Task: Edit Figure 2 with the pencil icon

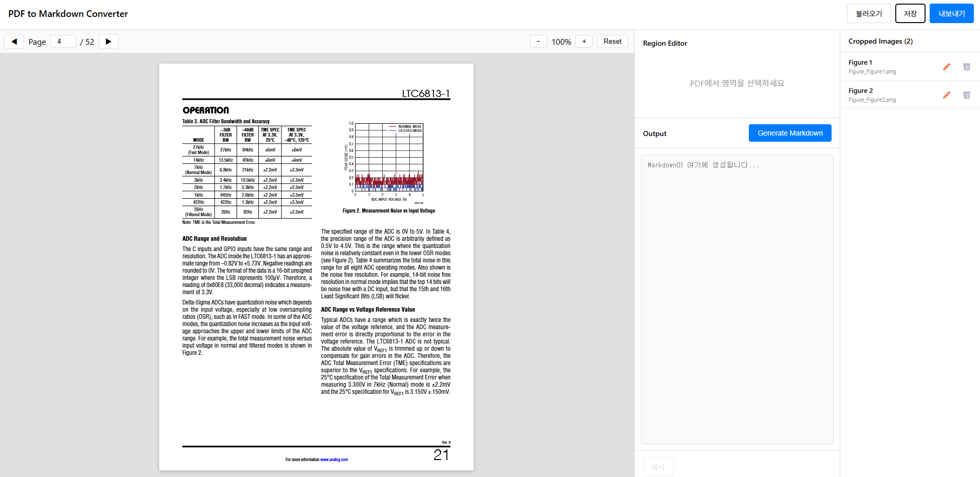Action: pyautogui.click(x=946, y=95)
